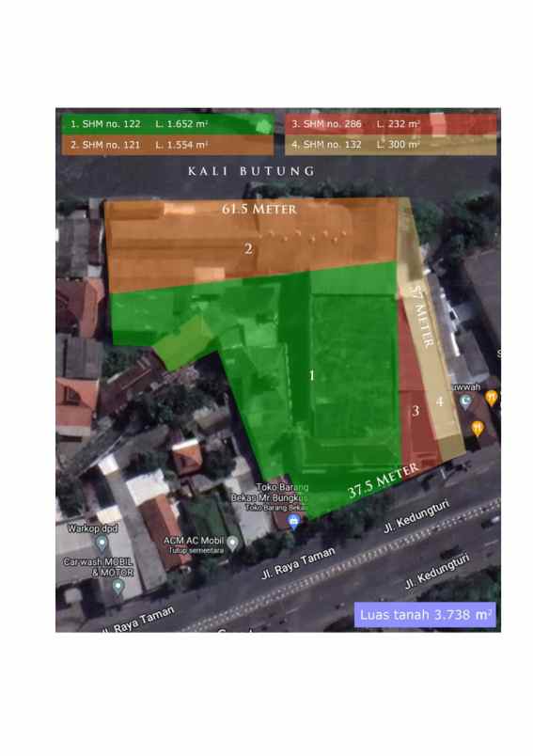Select parcel number 1 on green area
The image size is (533, 756).
pyautogui.click(x=312, y=375)
